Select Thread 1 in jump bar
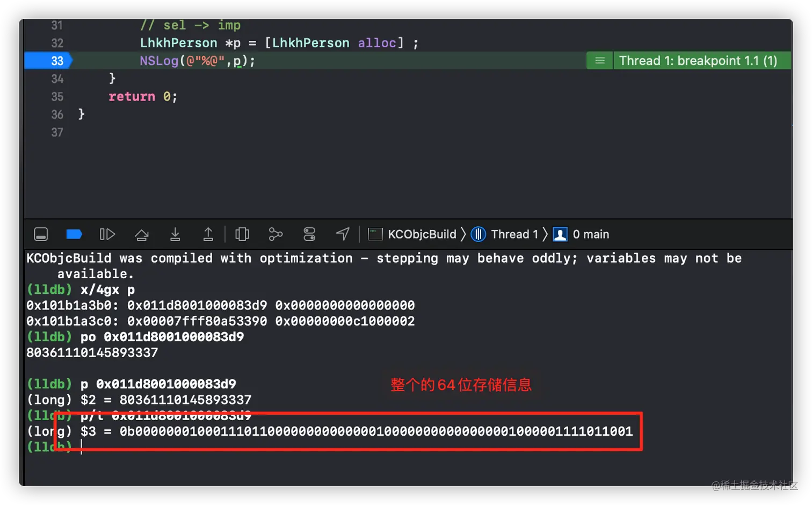Image resolution: width=812 pixels, height=505 pixels. pos(505,234)
